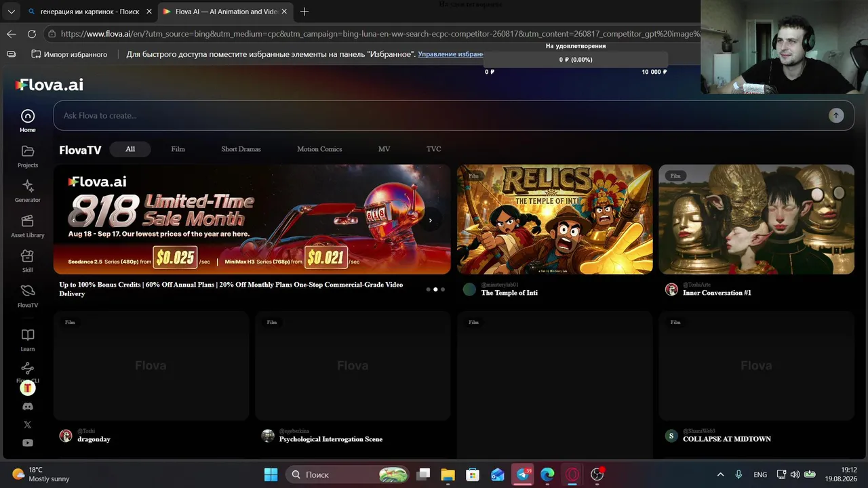Advance the banner with the next arrow
The height and width of the screenshot is (488, 868).
pos(430,220)
